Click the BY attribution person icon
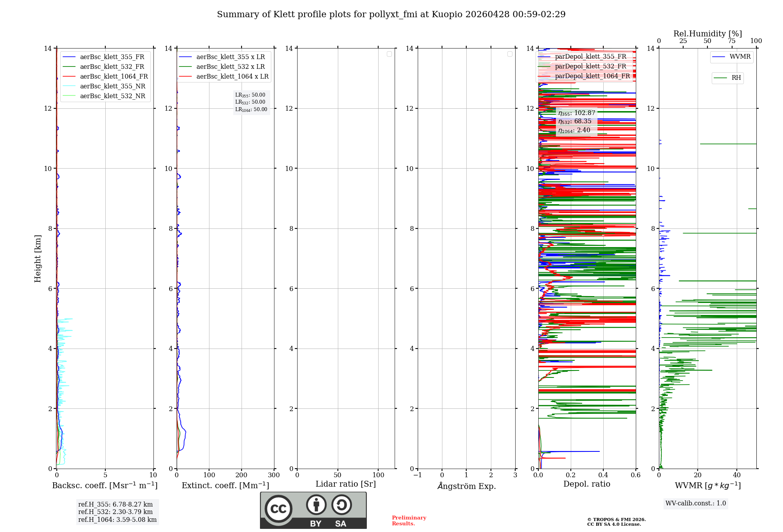The height and width of the screenshot is (532, 783). coord(316,505)
